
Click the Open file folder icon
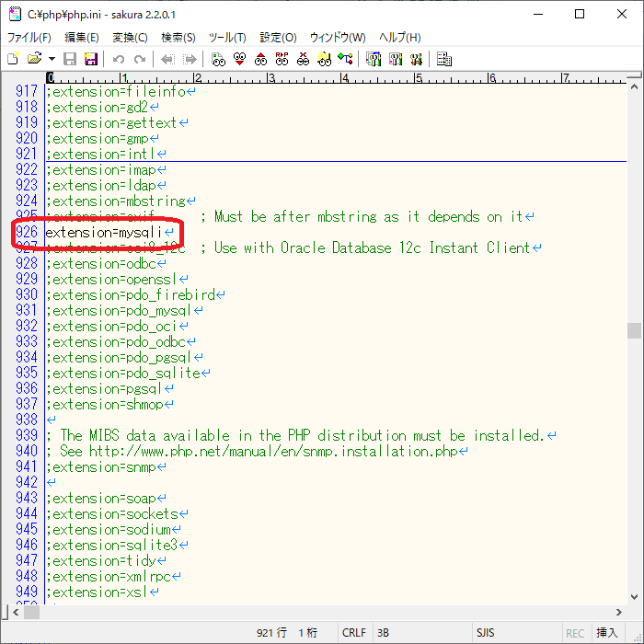pyautogui.click(x=33, y=59)
